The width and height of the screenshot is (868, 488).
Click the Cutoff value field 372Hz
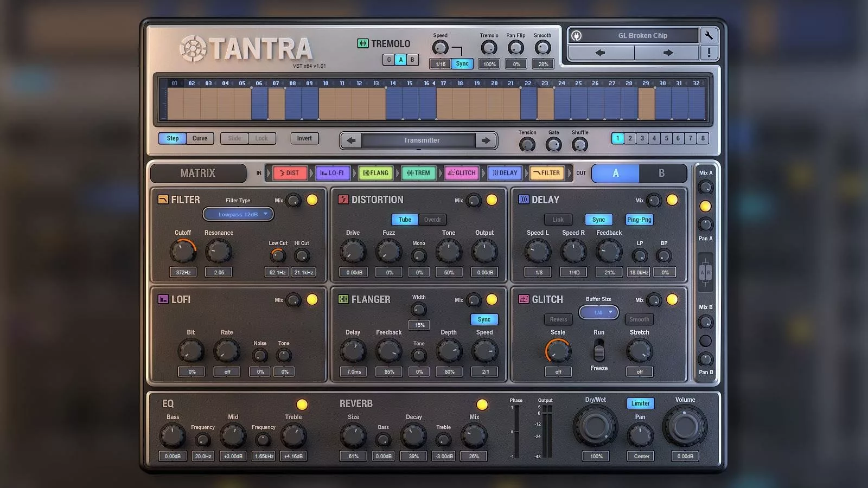tap(183, 272)
